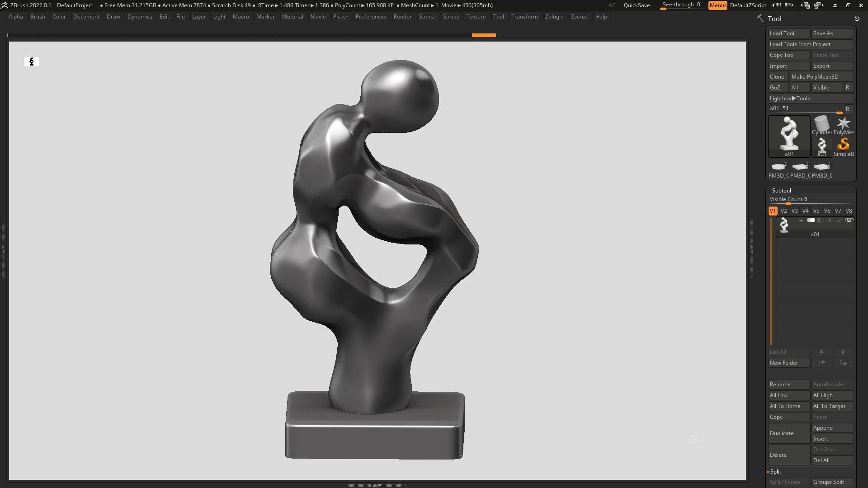Image resolution: width=868 pixels, height=488 pixels.
Task: Toggle the Menus button
Action: [x=718, y=5]
